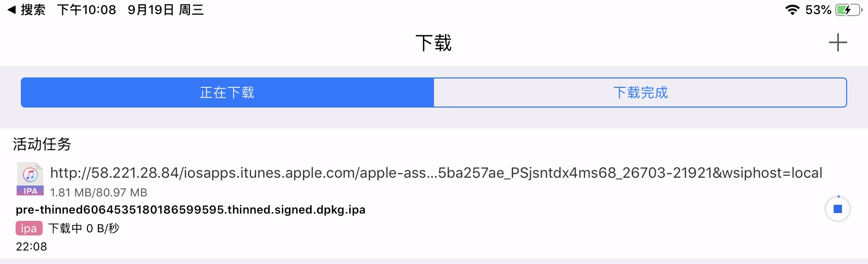The height and width of the screenshot is (264, 868).
Task: Tap the 53% battery percentage
Action: point(818,10)
